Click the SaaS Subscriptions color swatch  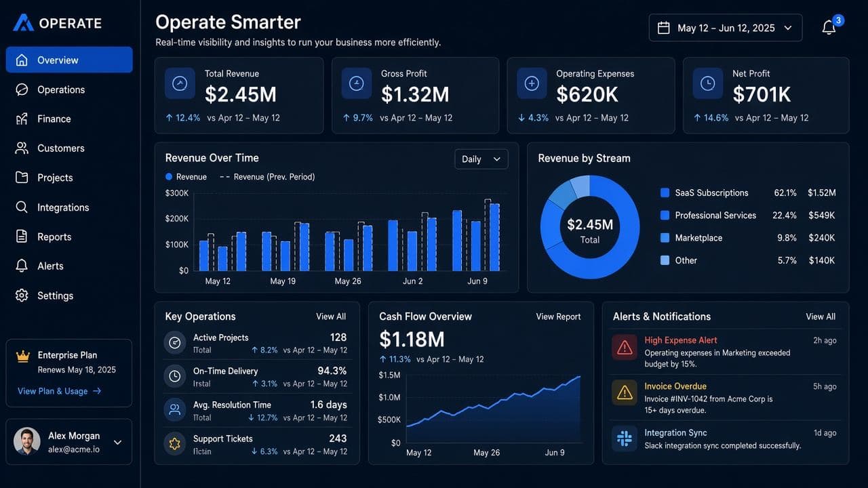point(665,193)
